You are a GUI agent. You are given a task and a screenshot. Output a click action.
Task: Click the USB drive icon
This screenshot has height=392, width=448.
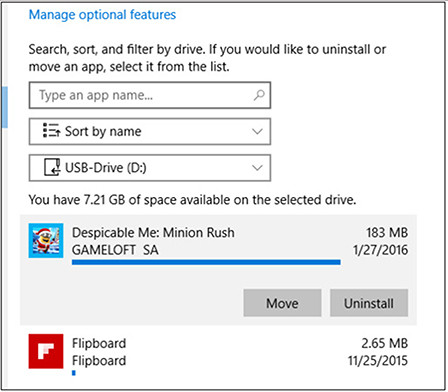point(52,167)
